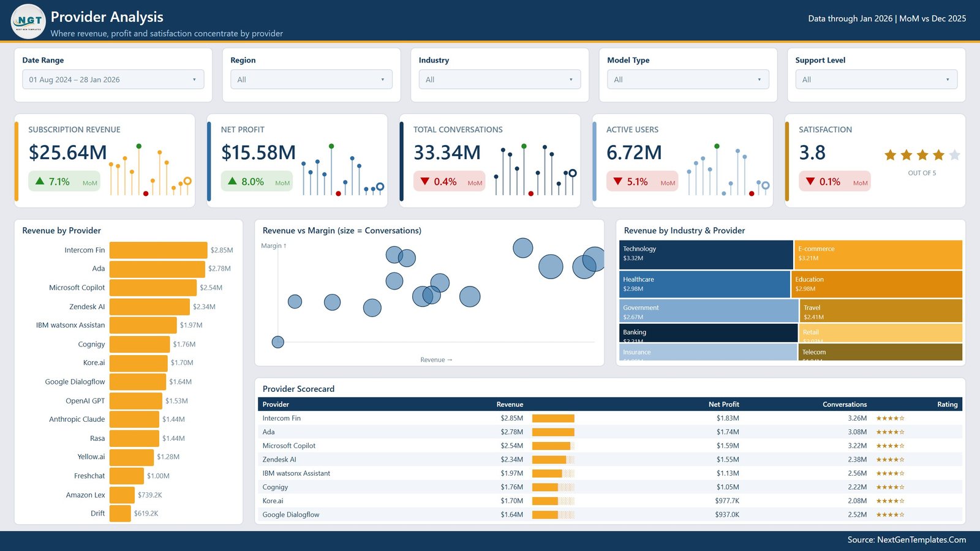Click the Active Users down arrow indicator
The height and width of the screenshot is (551, 980).
coord(617,181)
